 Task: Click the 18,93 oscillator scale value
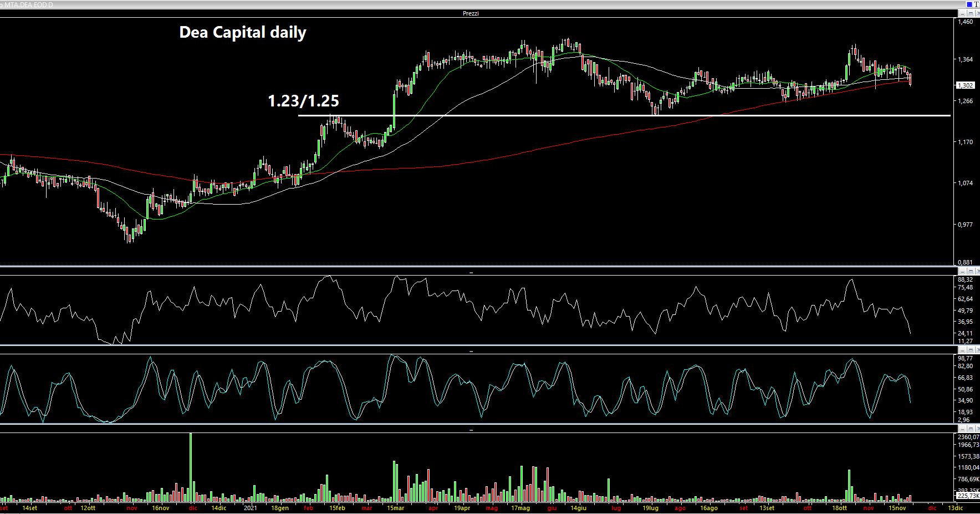pyautogui.click(x=966, y=412)
